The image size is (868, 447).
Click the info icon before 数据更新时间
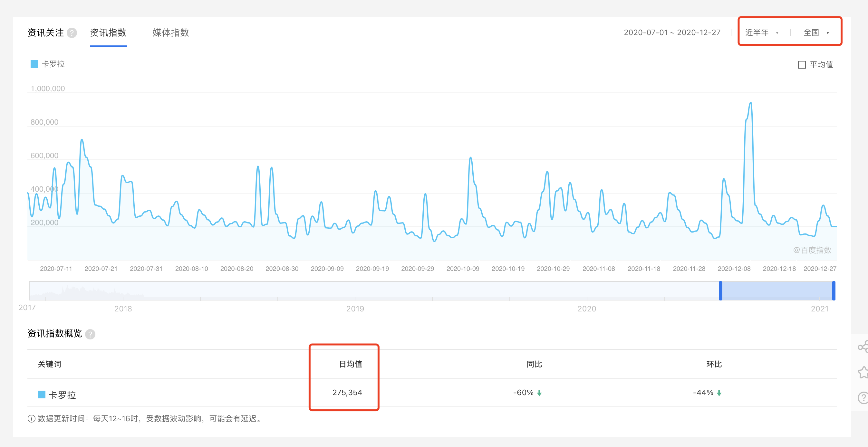pyautogui.click(x=31, y=419)
